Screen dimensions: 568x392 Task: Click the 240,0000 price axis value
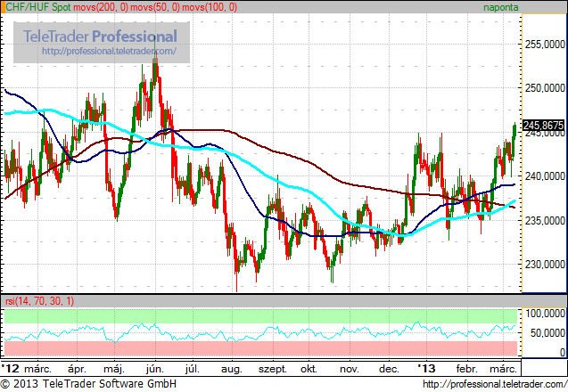click(545, 176)
